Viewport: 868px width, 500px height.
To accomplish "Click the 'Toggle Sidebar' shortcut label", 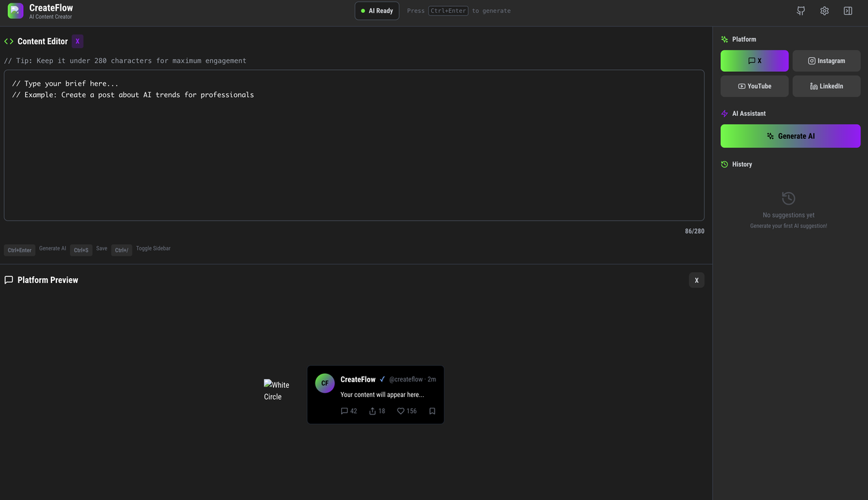I will point(153,249).
